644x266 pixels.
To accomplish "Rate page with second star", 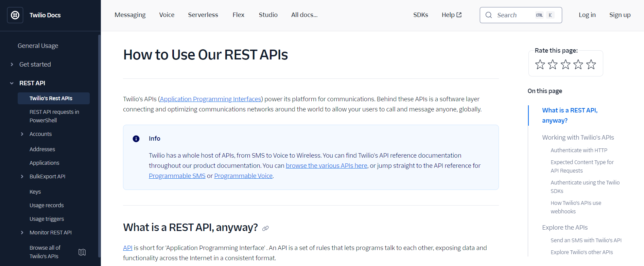I will [553, 64].
